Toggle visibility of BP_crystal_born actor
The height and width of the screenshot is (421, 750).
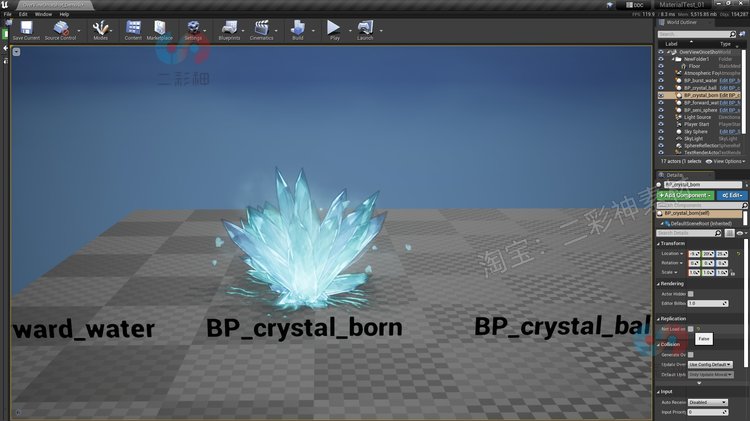tap(661, 95)
